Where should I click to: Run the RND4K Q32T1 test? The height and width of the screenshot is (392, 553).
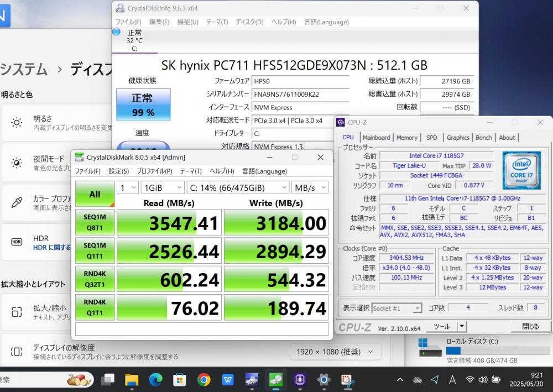point(95,279)
